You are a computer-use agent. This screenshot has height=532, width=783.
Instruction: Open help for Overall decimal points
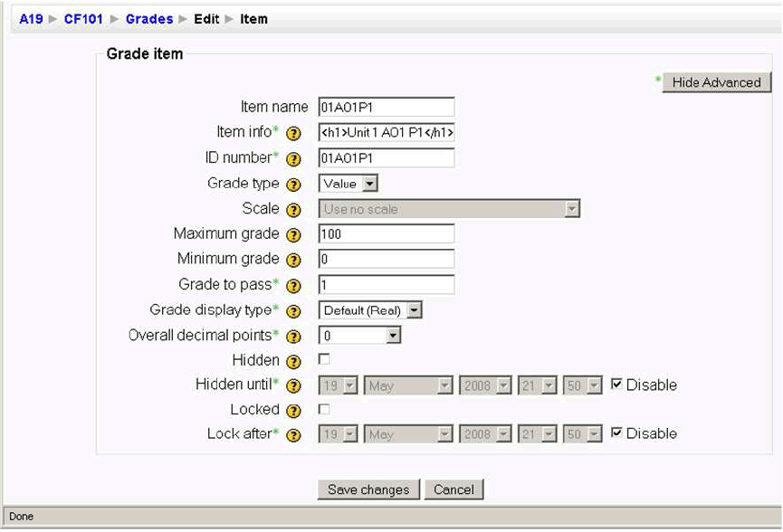click(293, 337)
